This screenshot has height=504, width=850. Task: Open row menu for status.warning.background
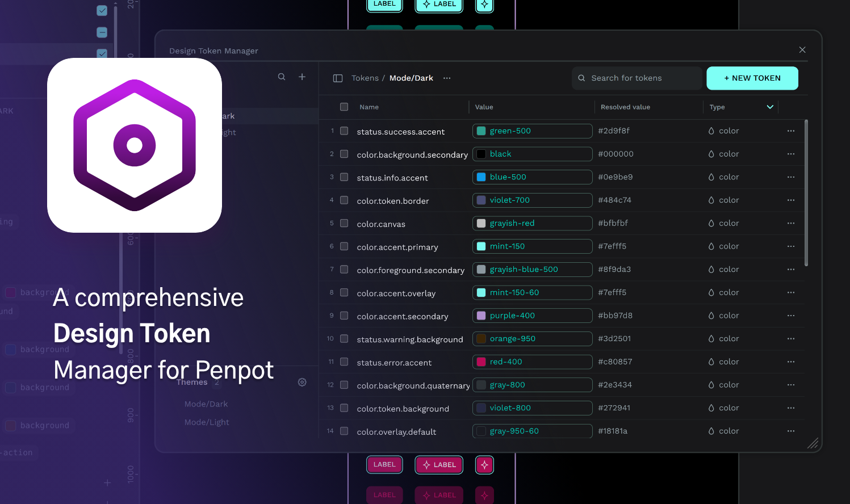(791, 339)
